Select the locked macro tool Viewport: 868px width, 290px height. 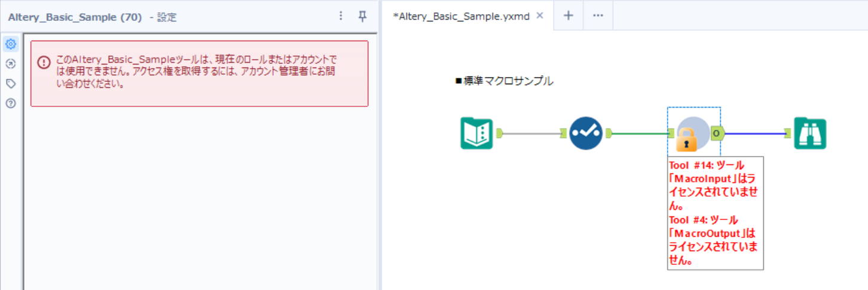pos(692,134)
